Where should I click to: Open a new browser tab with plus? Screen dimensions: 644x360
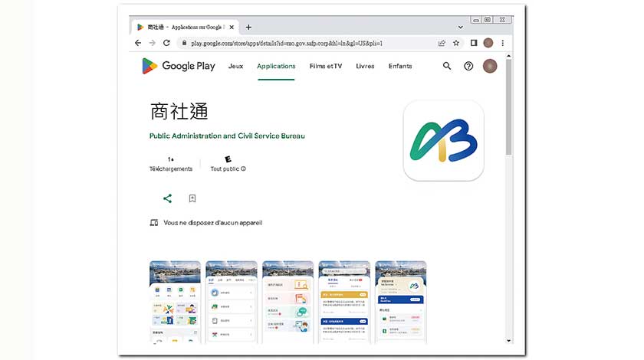[248, 27]
